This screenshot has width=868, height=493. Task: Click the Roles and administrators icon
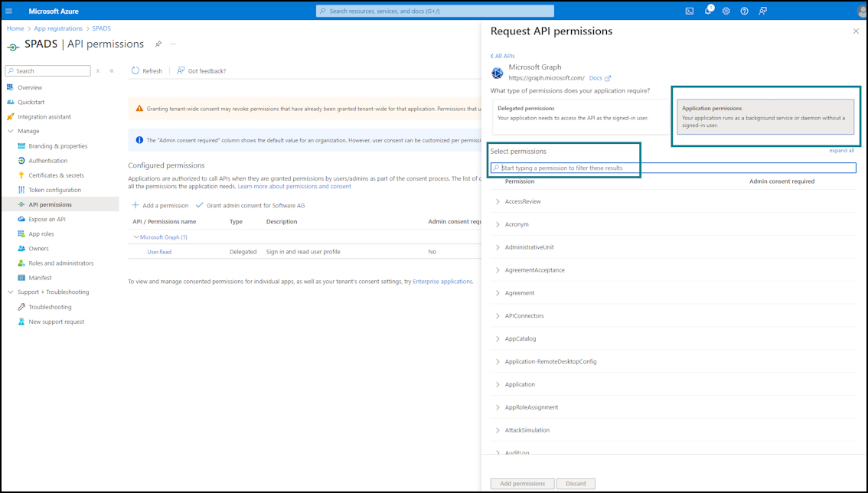(21, 263)
